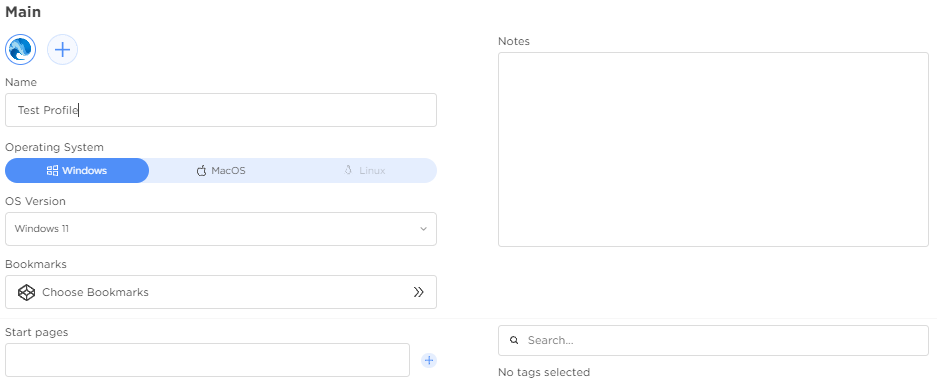
Task: Click the Linux penguin icon
Action: (348, 170)
